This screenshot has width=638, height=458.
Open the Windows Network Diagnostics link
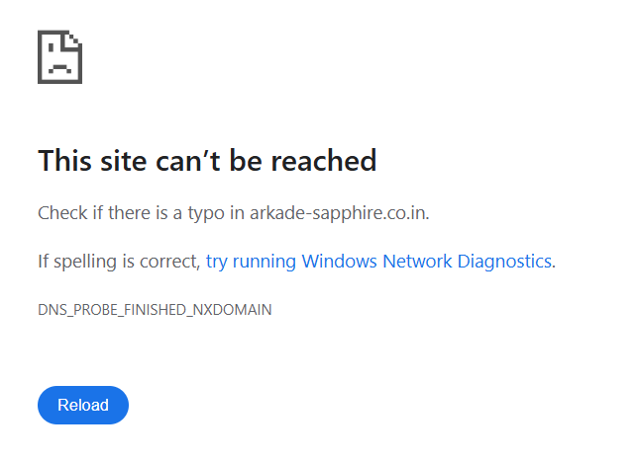(379, 261)
